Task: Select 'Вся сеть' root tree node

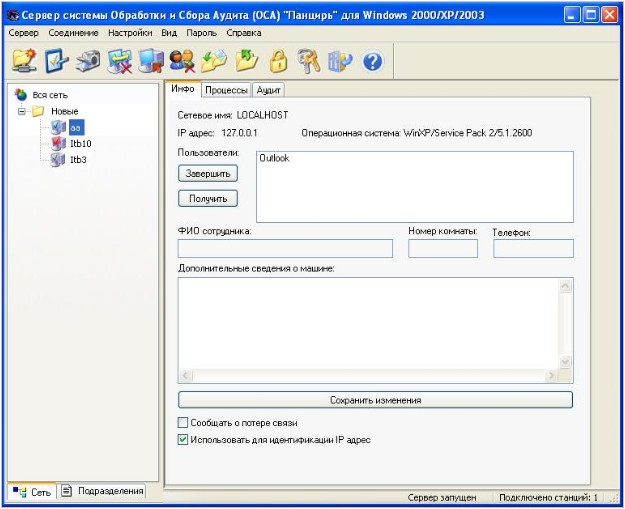Action: pyautogui.click(x=50, y=94)
